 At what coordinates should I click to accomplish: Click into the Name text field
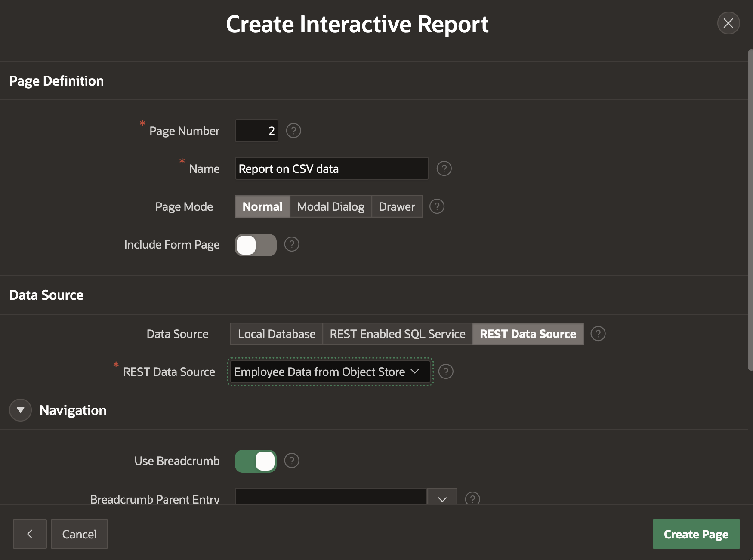(331, 169)
